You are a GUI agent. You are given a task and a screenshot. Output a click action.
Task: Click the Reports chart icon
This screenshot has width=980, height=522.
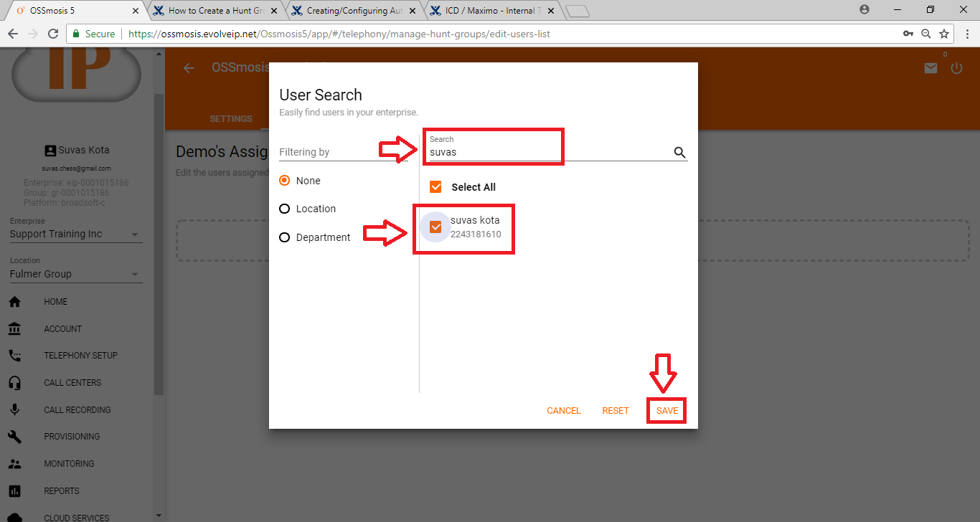point(14,491)
